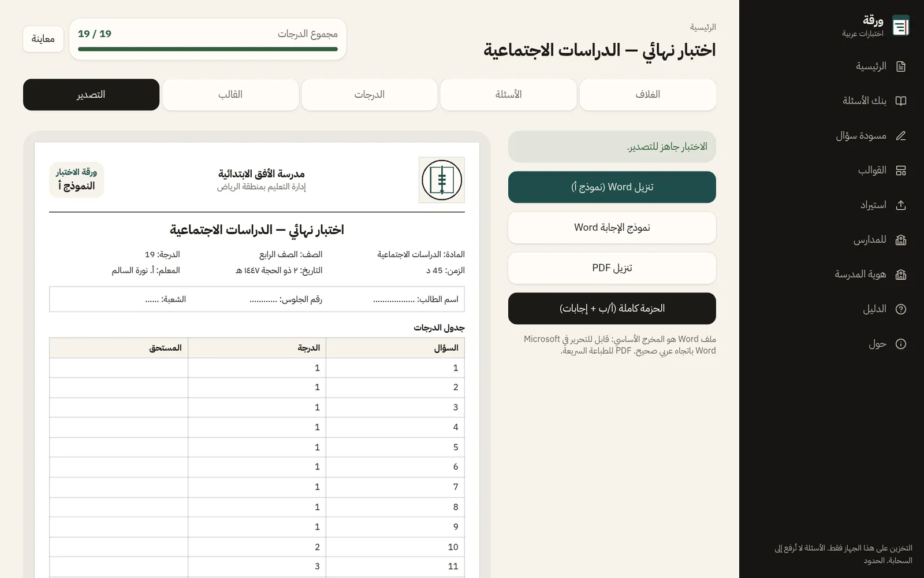Click نموذج الإجابة Word button
This screenshot has width=924, height=578.
pos(612,228)
